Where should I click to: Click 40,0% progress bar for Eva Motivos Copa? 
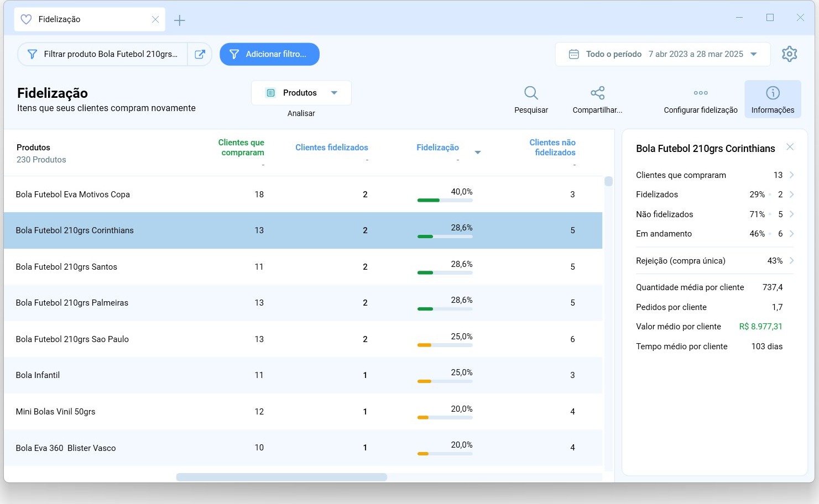tap(445, 201)
